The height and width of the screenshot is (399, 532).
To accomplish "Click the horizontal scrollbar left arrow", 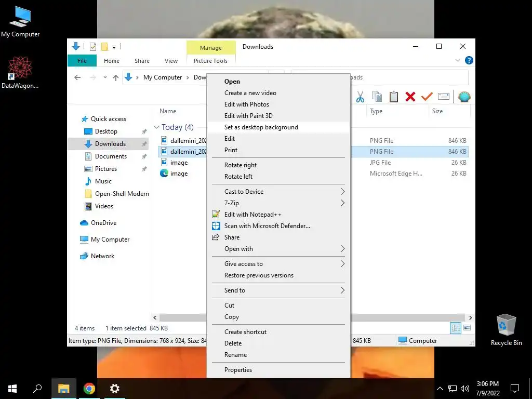I will pos(155,317).
